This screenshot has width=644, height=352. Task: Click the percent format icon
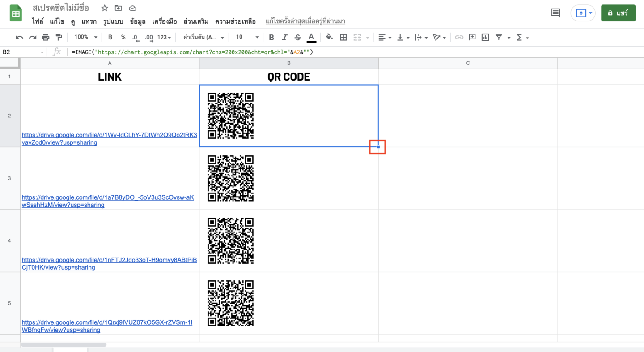(123, 37)
